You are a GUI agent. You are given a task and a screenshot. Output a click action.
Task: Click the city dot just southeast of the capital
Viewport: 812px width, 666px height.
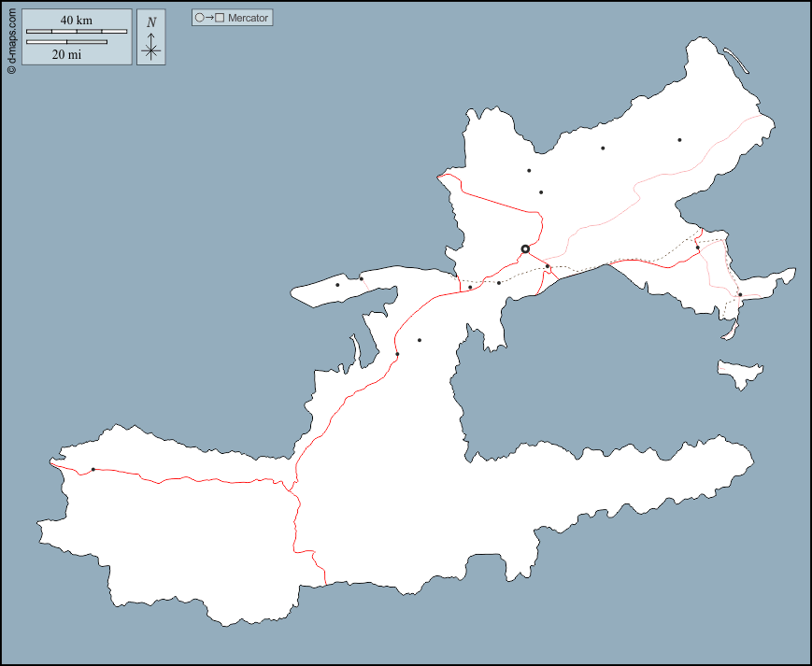pyautogui.click(x=548, y=267)
